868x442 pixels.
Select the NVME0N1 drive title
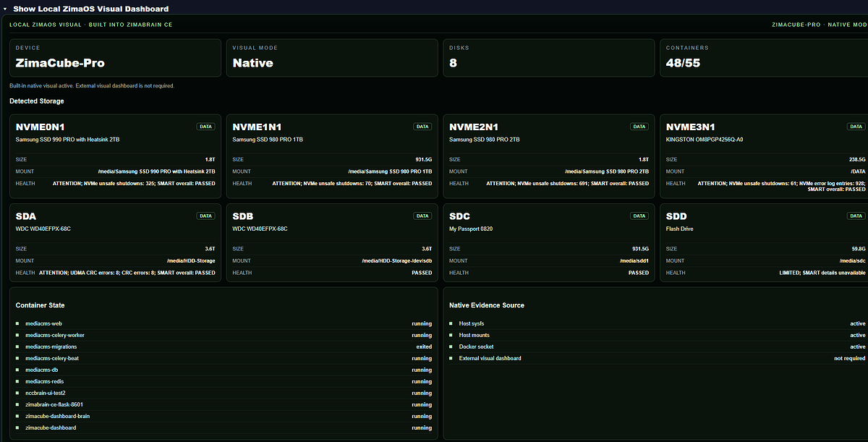point(41,127)
